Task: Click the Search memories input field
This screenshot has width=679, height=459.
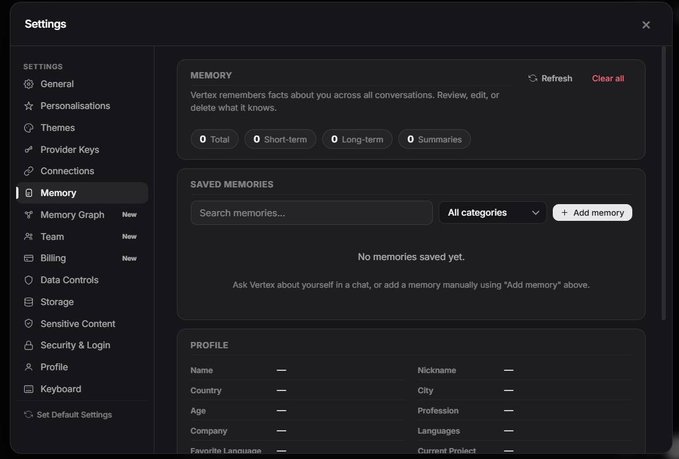Action: (x=312, y=213)
